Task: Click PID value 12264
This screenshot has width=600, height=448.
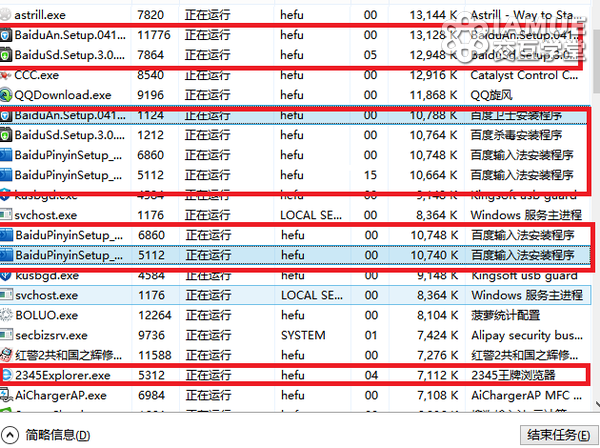Action: [155, 315]
